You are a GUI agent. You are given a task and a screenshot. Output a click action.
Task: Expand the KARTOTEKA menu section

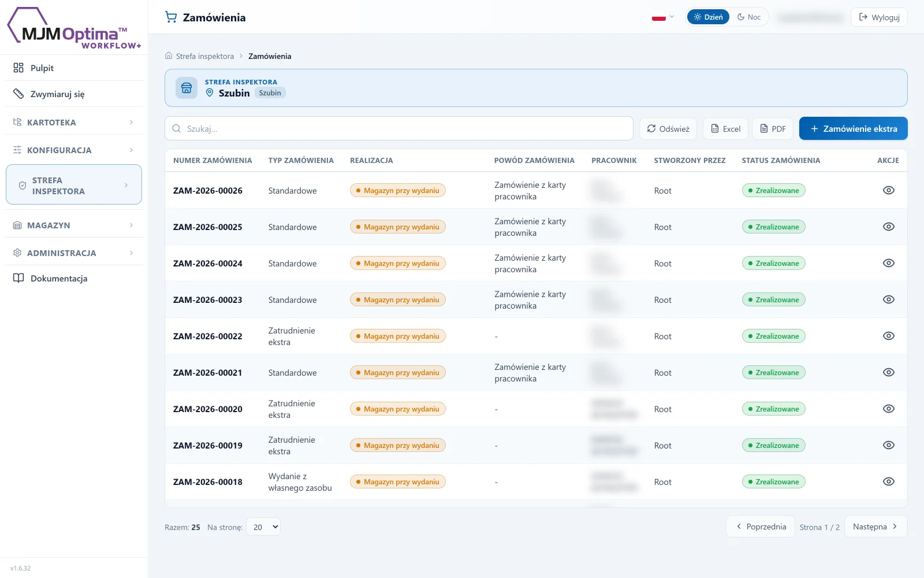(x=74, y=122)
